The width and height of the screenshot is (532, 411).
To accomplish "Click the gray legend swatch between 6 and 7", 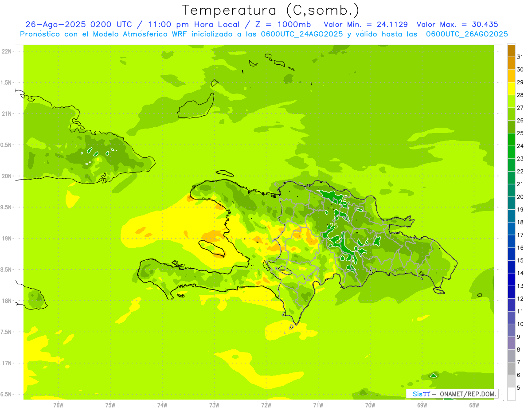I will pyautogui.click(x=511, y=368).
